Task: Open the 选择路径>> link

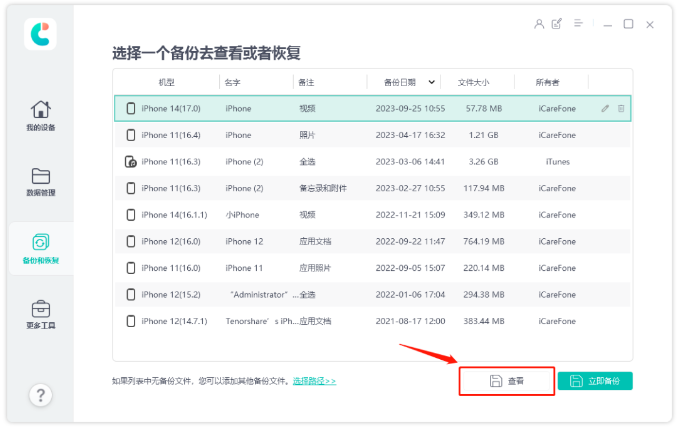Action: [314, 381]
